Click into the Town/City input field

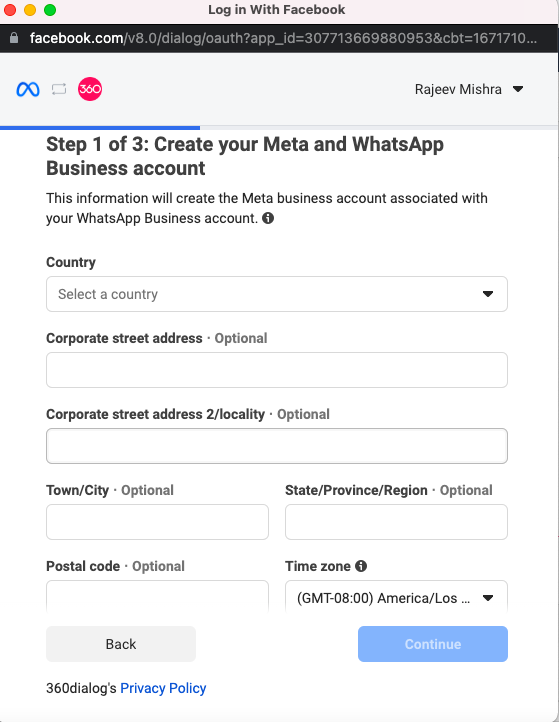pos(157,522)
